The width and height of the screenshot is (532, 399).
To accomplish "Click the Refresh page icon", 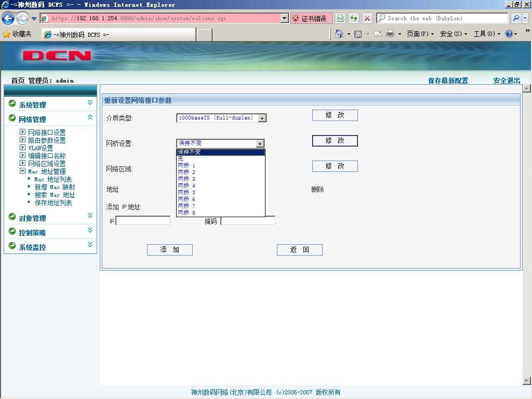I will click(353, 18).
